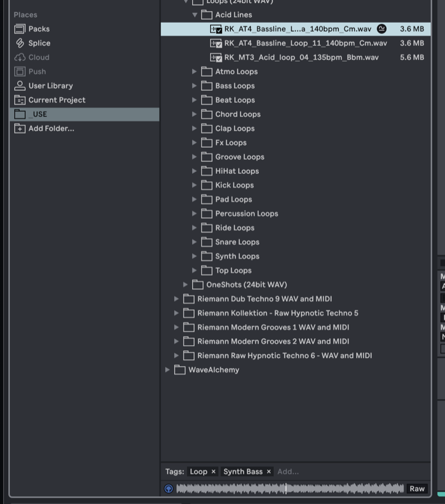Expand the Kick Loops folder

194,185
